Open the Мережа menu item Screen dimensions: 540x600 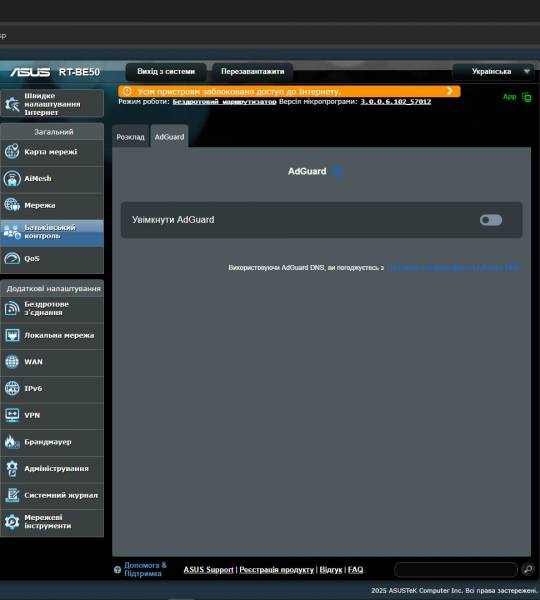52,205
